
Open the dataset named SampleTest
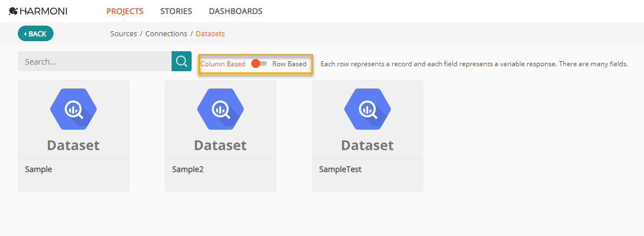pos(368,135)
